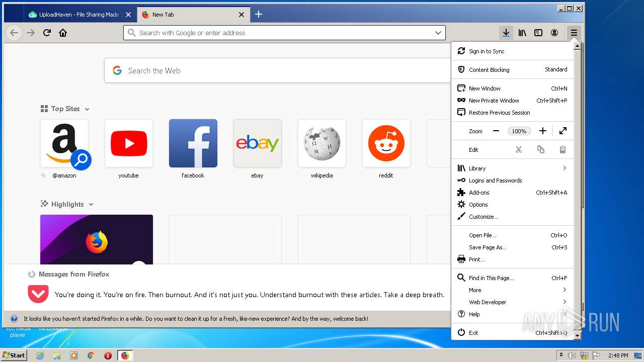This screenshot has width=644, height=362.
Task: Zoom out with the minus button
Action: tap(496, 131)
